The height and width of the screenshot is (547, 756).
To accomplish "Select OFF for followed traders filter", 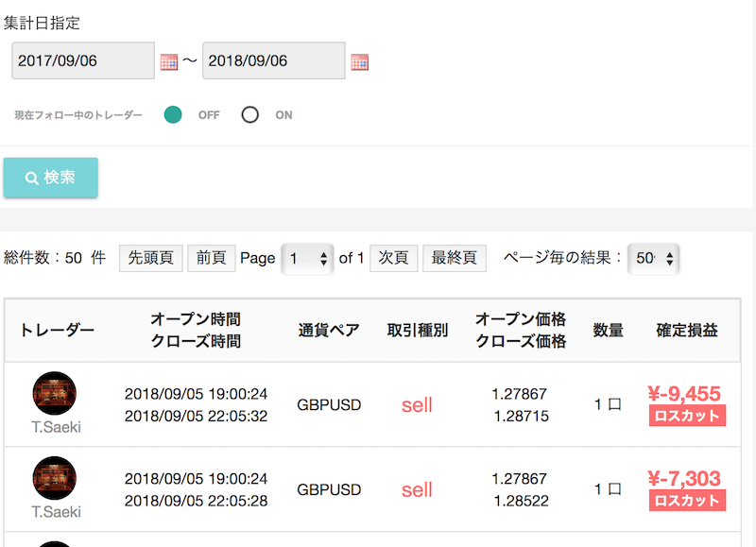I will click(x=173, y=115).
